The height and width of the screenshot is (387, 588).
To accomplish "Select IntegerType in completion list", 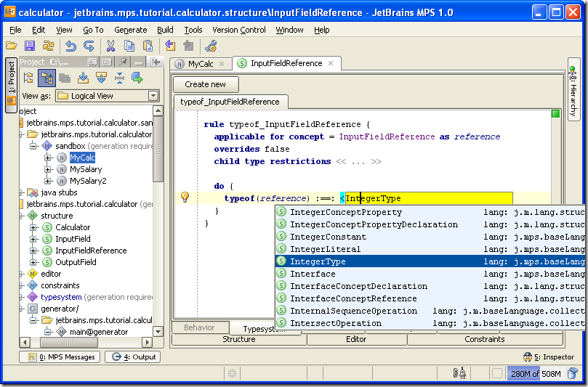I will 430,261.
